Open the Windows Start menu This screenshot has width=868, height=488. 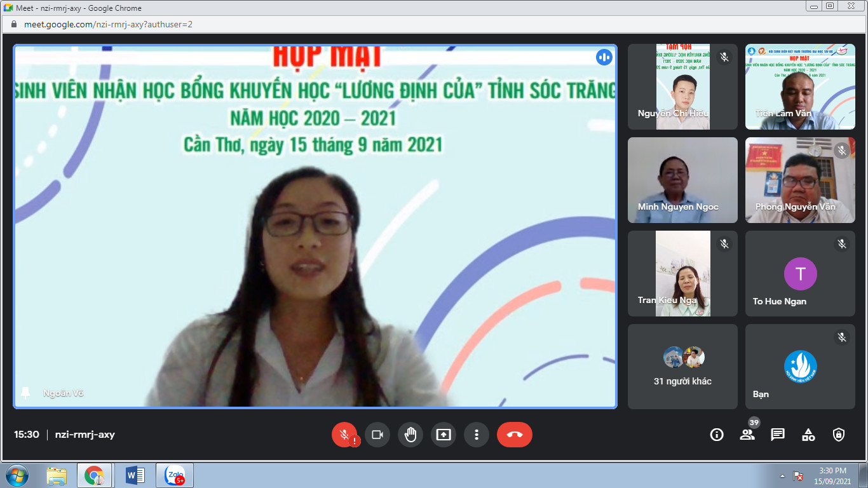click(17, 475)
